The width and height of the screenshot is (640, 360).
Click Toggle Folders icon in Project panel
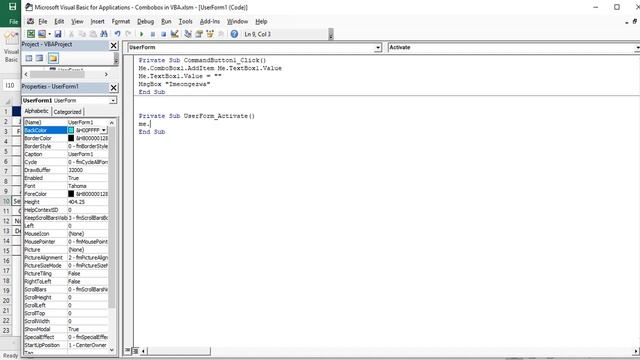53,58
